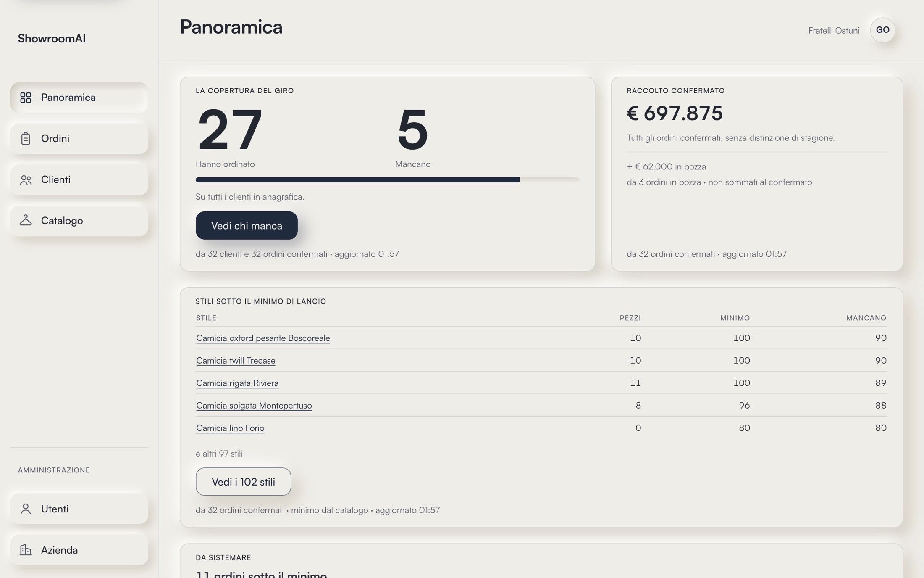
Task: Click the MINIMO column header
Action: [735, 318]
